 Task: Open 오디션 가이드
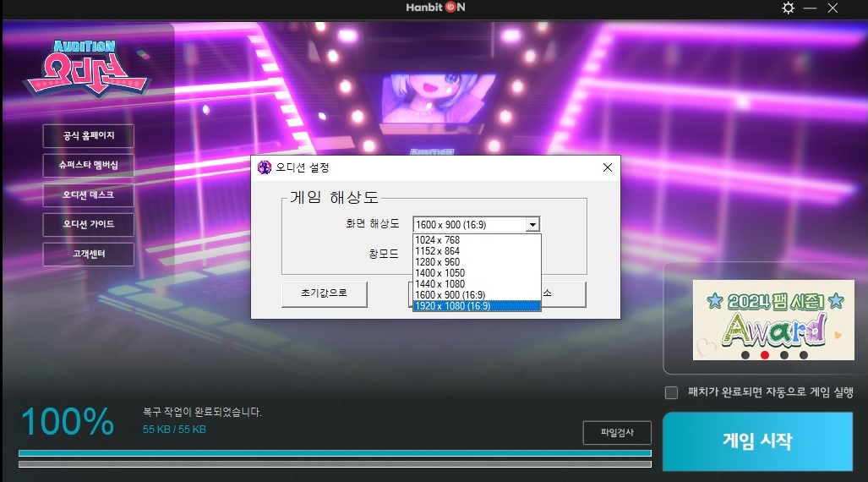[89, 224]
